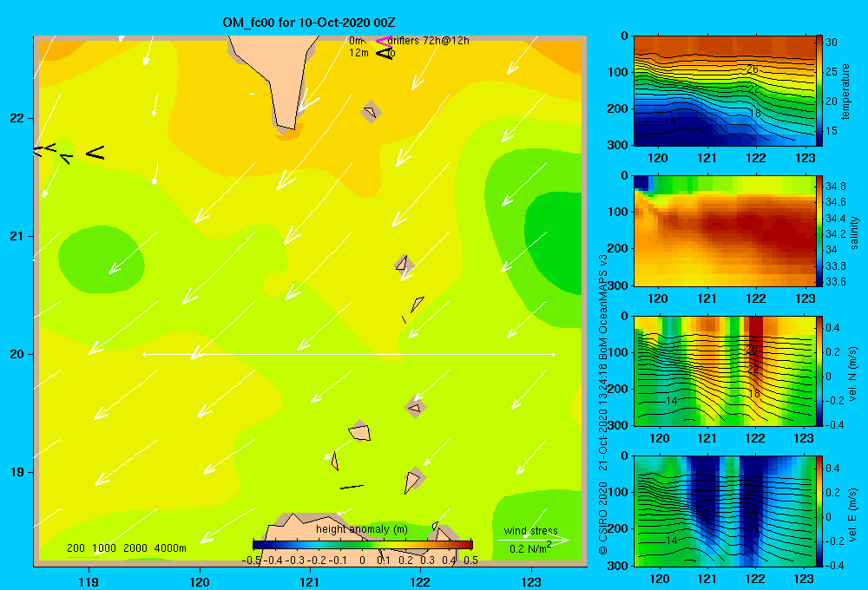Click the green low eddy near 119E 20.8N

(102, 259)
